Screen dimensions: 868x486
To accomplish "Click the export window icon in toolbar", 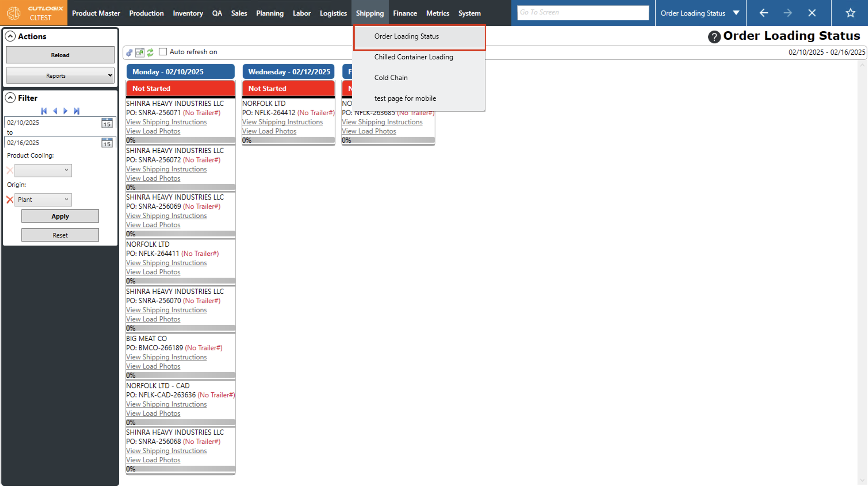I will point(139,52).
